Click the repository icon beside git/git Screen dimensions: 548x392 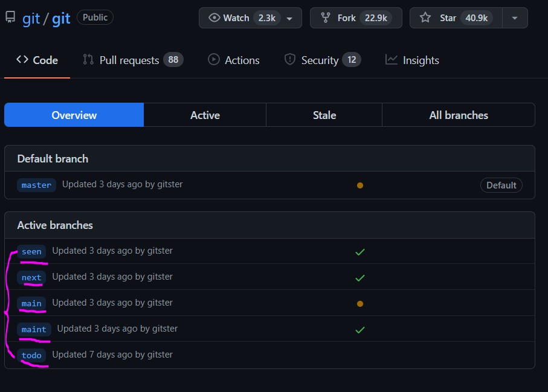(x=10, y=17)
